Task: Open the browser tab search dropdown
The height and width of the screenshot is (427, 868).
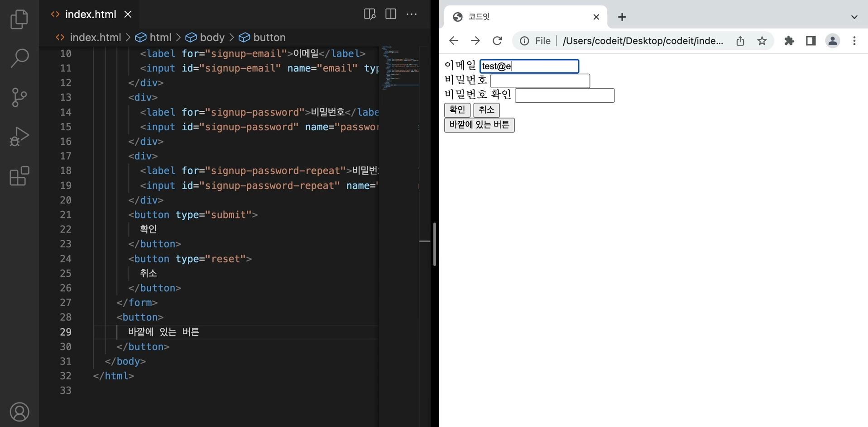Action: (854, 17)
